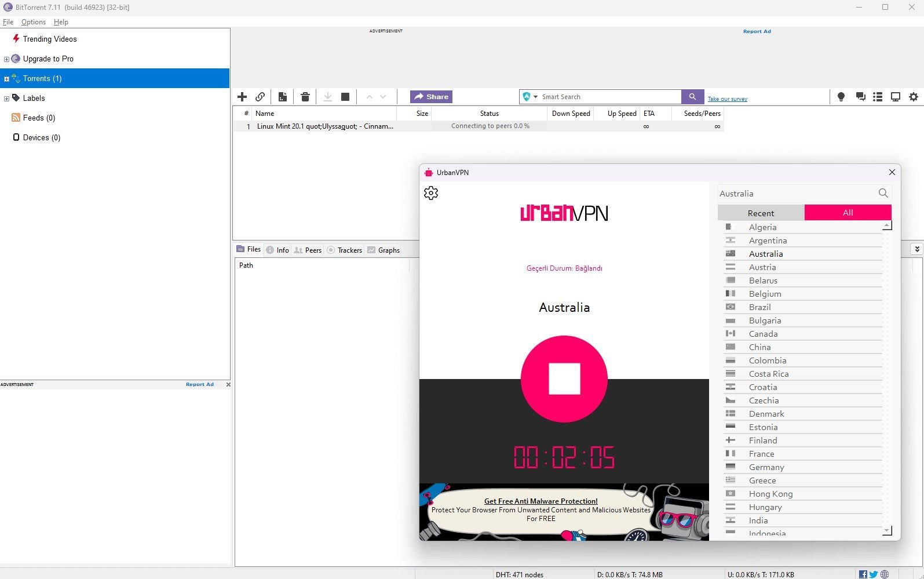Switch to the Trackers tab

coord(345,250)
